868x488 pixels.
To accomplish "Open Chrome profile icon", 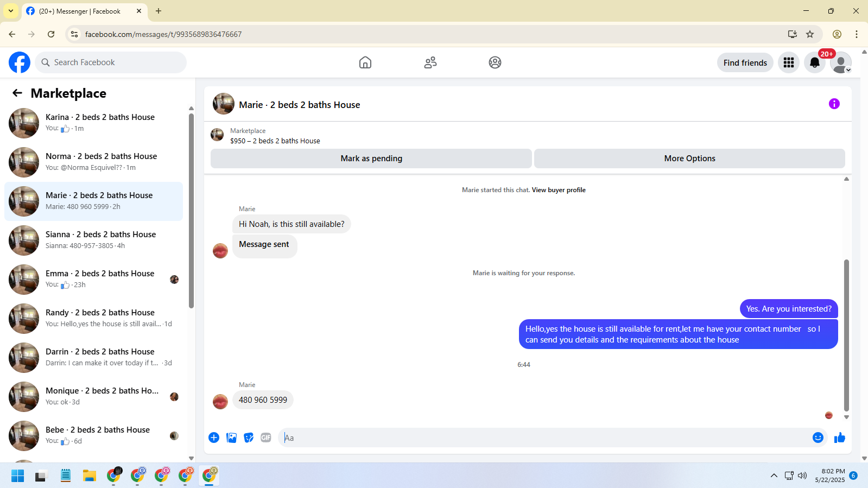I will point(837,34).
